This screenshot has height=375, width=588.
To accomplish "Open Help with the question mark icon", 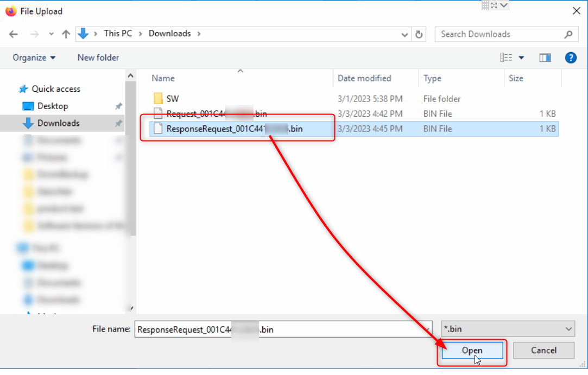I will click(x=571, y=58).
